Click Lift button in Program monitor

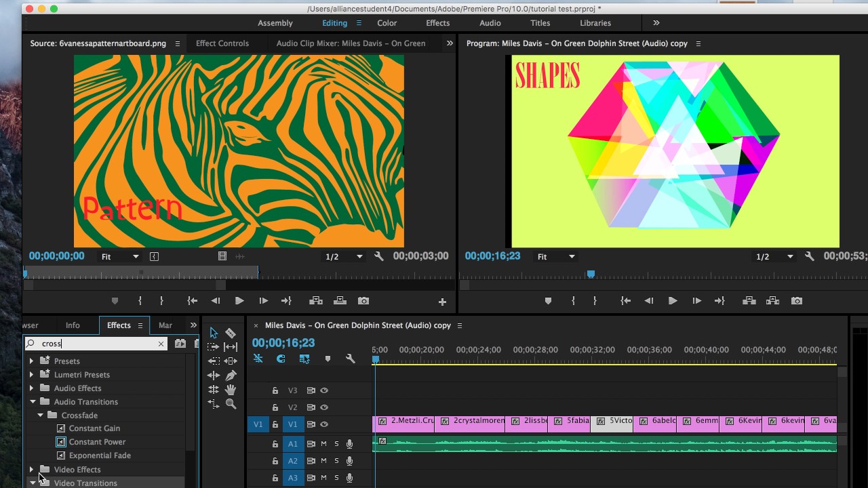749,301
